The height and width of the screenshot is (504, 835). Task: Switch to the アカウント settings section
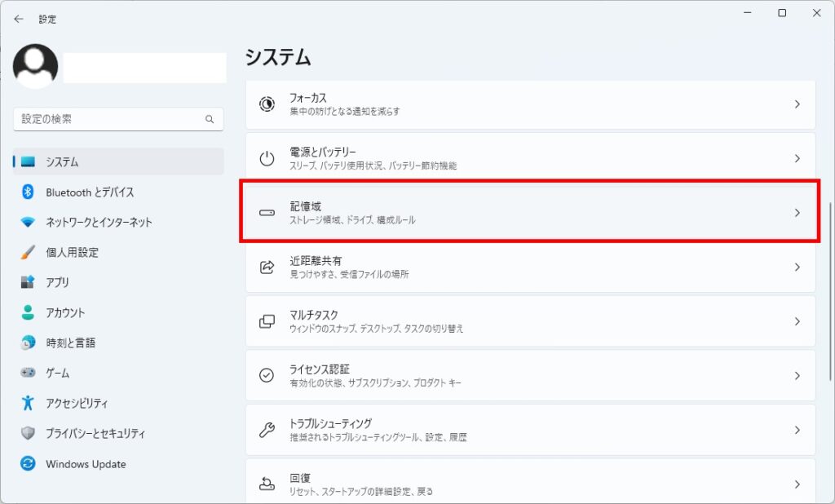coord(65,312)
